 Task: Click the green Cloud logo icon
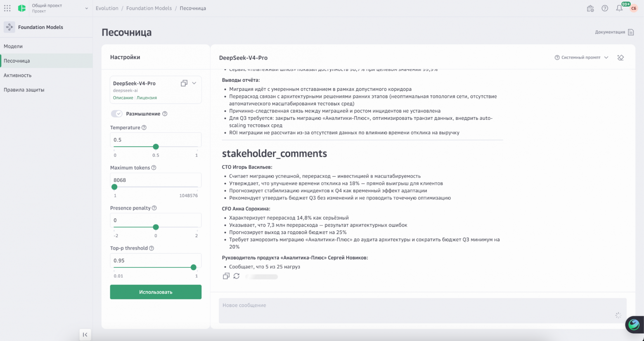coord(22,8)
